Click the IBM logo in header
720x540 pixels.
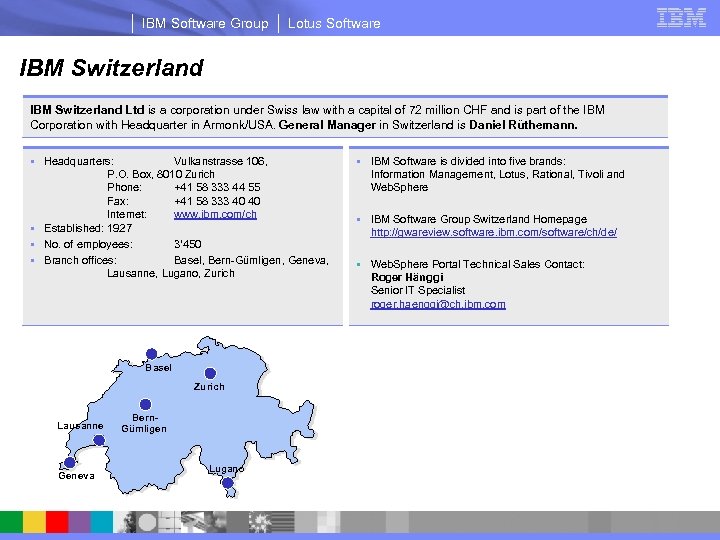tap(681, 18)
